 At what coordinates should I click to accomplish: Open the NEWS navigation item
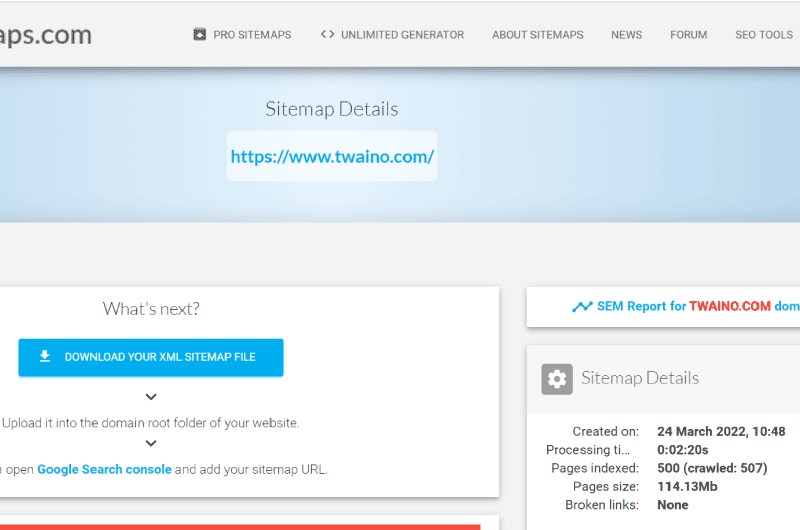pyautogui.click(x=627, y=35)
